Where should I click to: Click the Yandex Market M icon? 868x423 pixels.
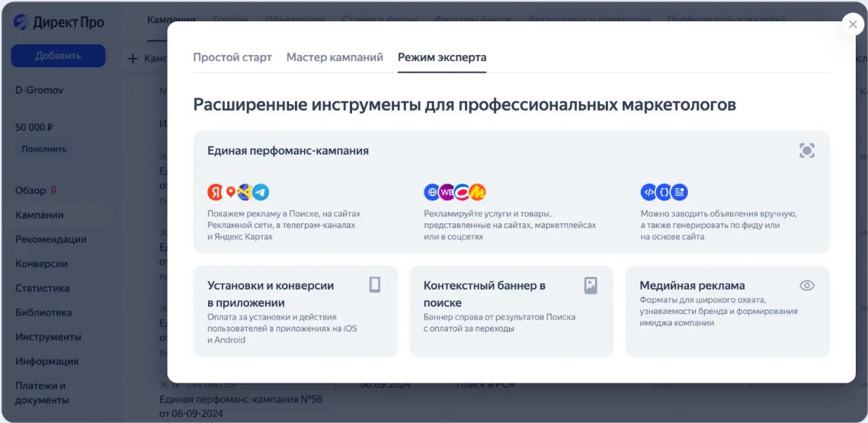477,192
